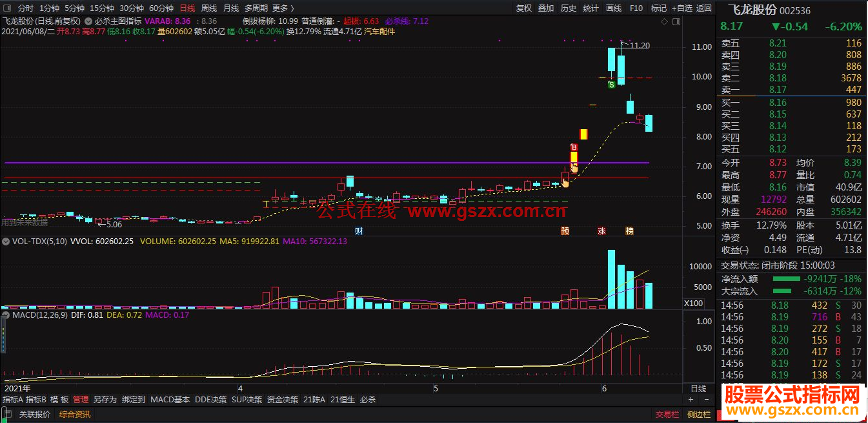Screen dimensions: 868x423
Task: Open the 统计 statistics tool
Action: point(591,8)
